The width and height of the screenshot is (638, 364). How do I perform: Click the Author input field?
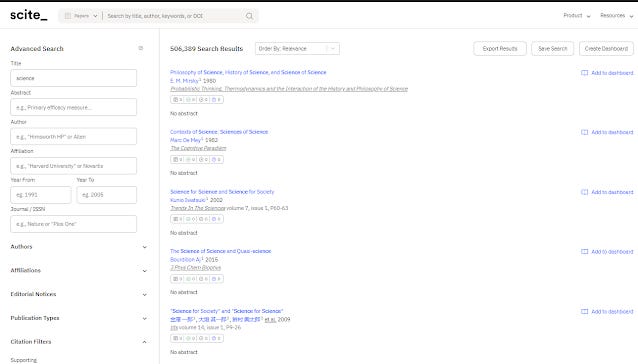(74, 137)
